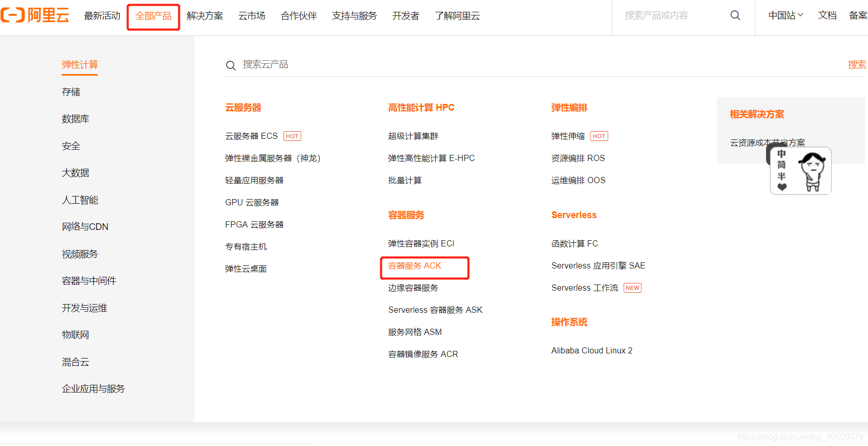Click the orange 搜索 button
868x446 pixels.
click(857, 64)
